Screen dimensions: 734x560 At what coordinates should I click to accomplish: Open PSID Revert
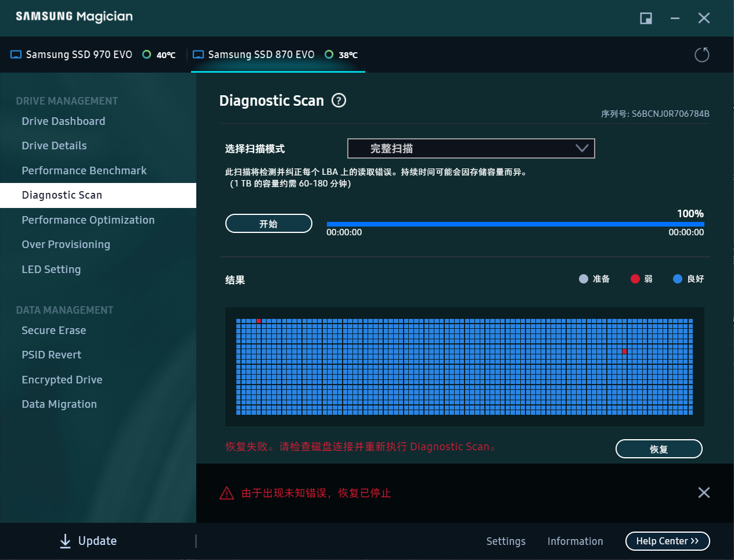click(x=52, y=354)
